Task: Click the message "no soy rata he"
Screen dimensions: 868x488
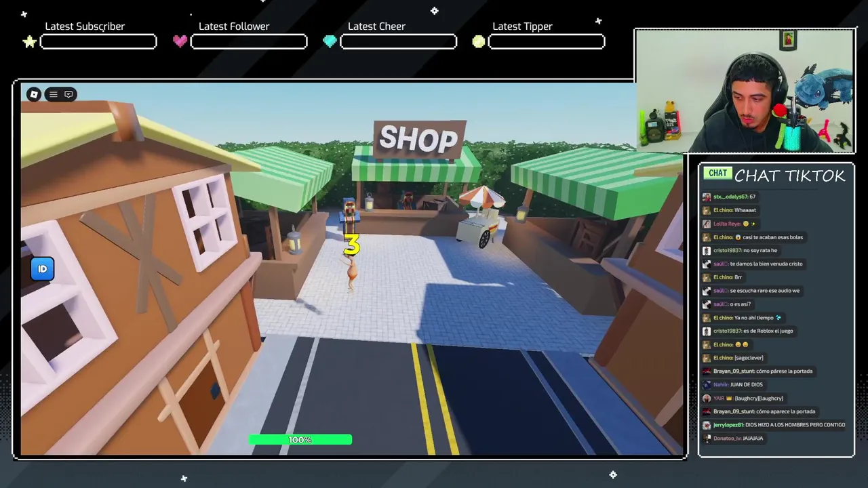Action: coord(760,251)
